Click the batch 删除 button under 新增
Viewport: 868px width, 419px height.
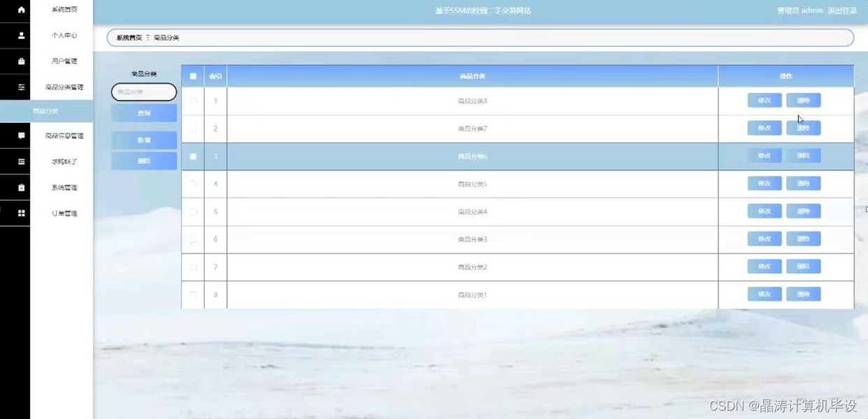click(144, 161)
